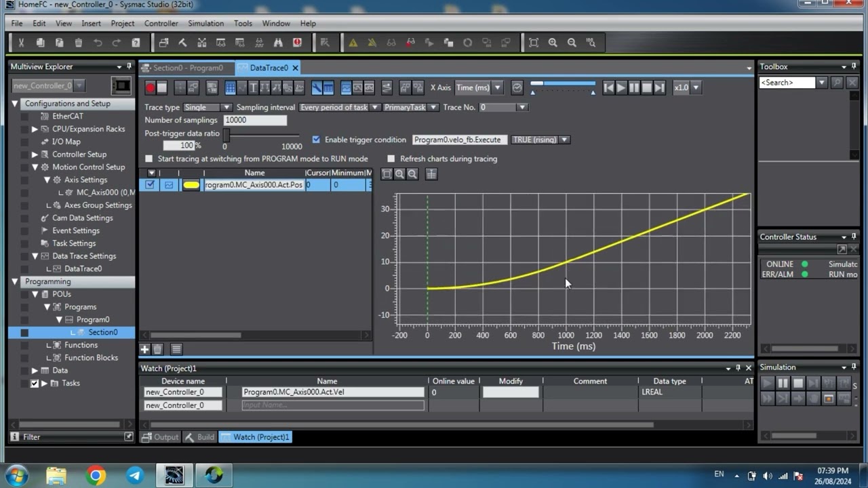868x488 pixels.
Task: Switch to the Output tab at bottom
Action: (160, 437)
